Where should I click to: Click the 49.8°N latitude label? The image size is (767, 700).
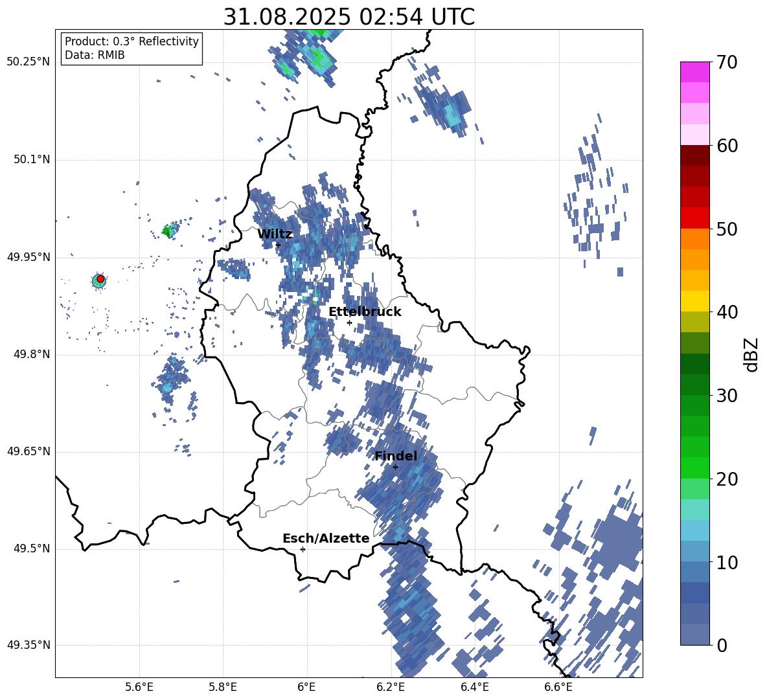[31, 354]
